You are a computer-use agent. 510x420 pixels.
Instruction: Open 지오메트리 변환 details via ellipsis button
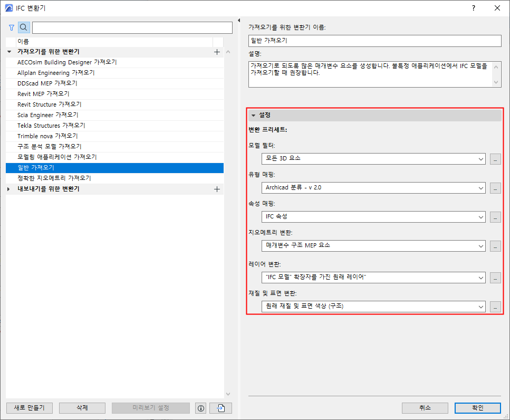click(x=495, y=245)
